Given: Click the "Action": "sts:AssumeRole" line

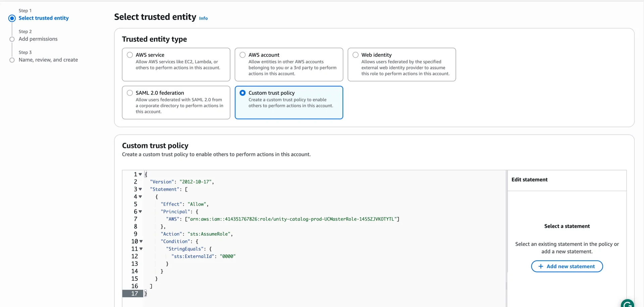Looking at the screenshot, I should click(x=197, y=234).
